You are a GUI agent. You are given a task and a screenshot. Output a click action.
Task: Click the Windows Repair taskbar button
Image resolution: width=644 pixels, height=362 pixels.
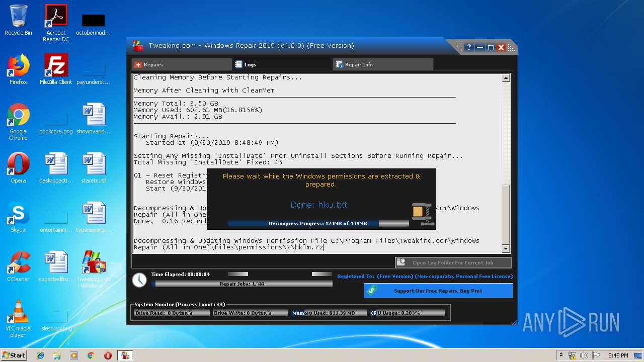pos(125,355)
